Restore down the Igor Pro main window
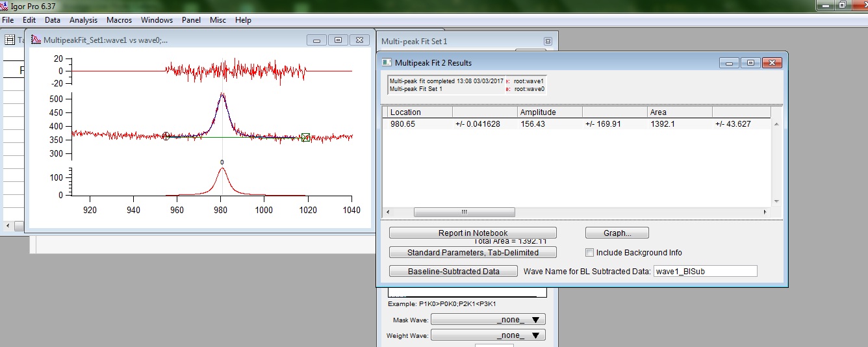 pos(842,5)
